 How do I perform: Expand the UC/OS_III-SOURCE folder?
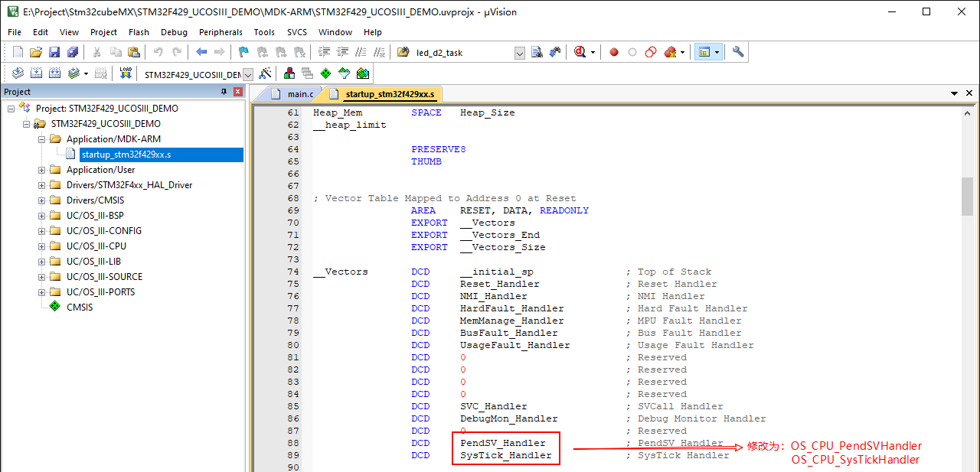pyautogui.click(x=42, y=277)
